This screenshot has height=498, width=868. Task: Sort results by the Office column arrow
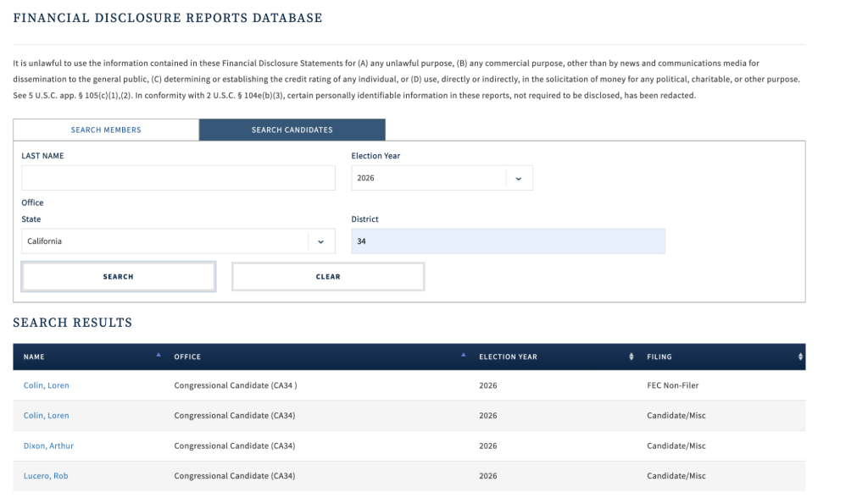tap(464, 355)
